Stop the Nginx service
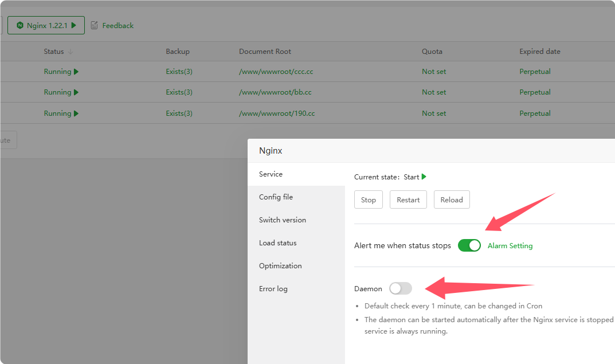The image size is (615, 364). tap(369, 199)
